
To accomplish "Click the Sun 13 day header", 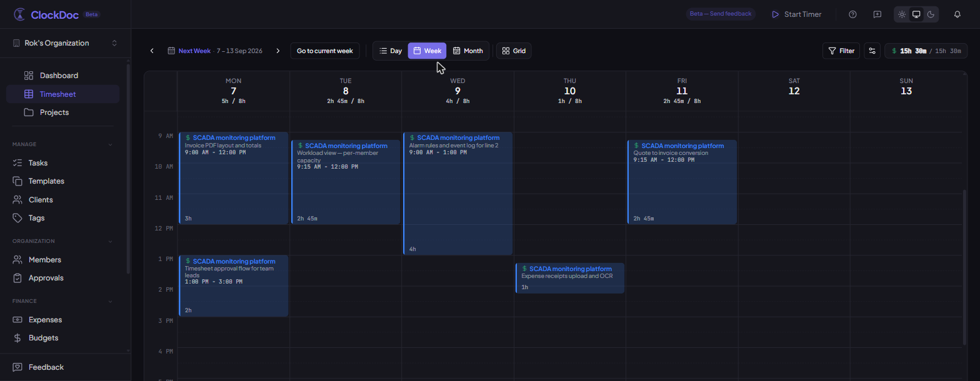I will tap(906, 91).
